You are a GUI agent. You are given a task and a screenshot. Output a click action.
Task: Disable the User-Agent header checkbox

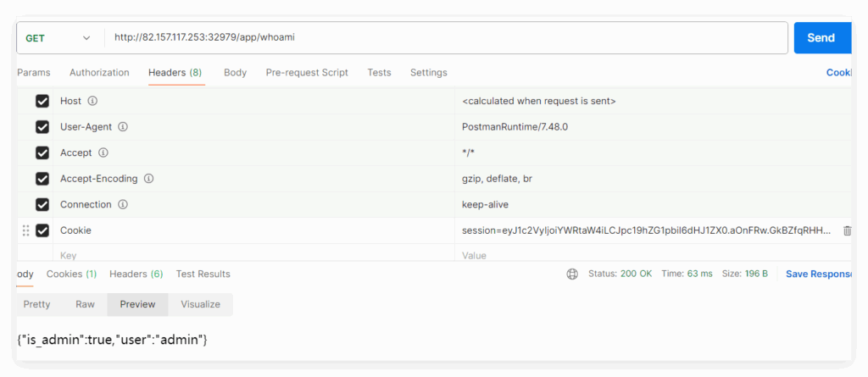[x=42, y=127]
